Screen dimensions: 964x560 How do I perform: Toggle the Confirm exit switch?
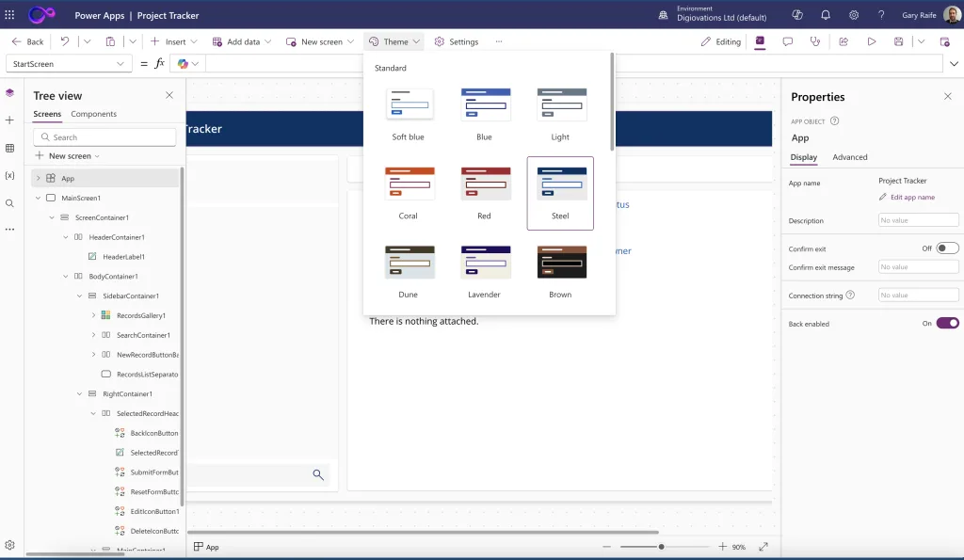pyautogui.click(x=947, y=248)
